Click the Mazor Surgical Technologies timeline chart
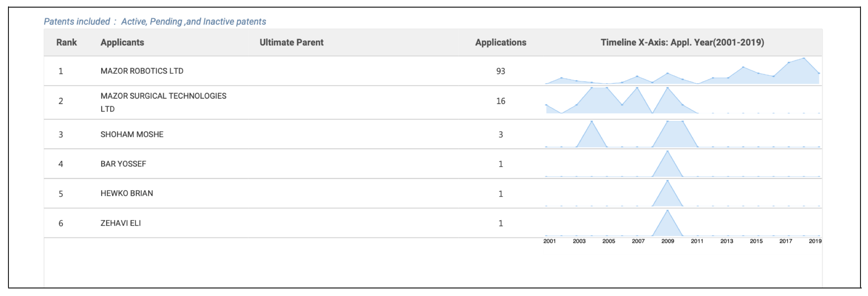Viewport: 868px width, 296px height. (682, 100)
